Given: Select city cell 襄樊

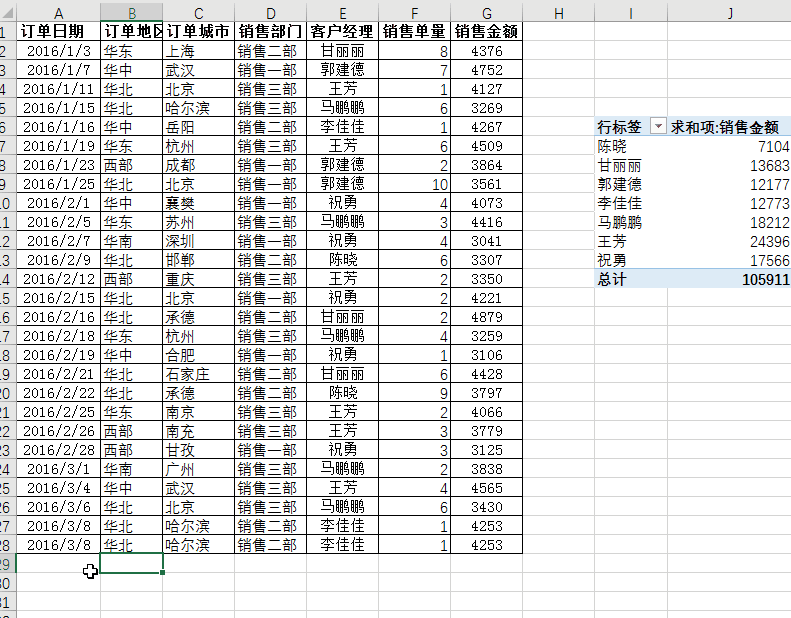Looking at the screenshot, I should 199,203.
